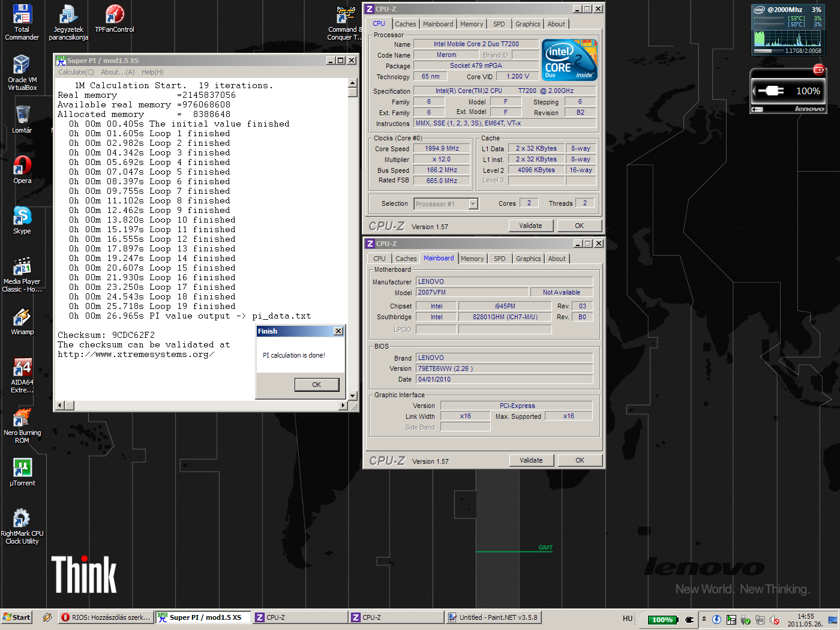840x630 pixels.
Task: Switch to CPU tab in lower CPU-Z
Action: pyautogui.click(x=380, y=259)
